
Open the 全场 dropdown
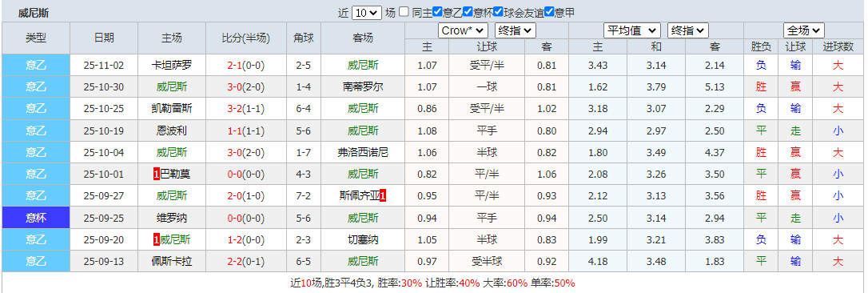pos(803,30)
